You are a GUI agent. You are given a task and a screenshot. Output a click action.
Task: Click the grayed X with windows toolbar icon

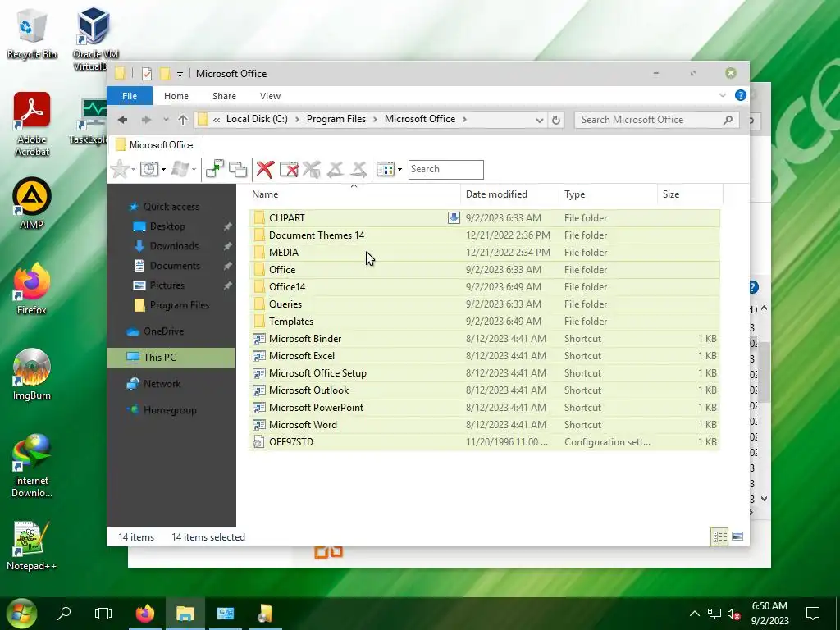312,169
